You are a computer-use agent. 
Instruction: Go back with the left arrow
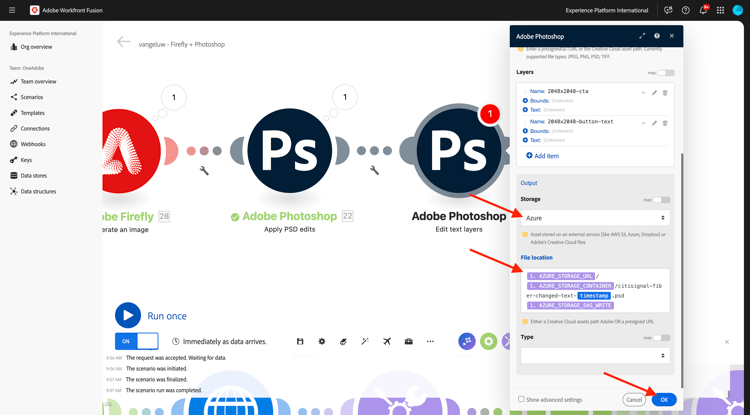click(x=123, y=42)
